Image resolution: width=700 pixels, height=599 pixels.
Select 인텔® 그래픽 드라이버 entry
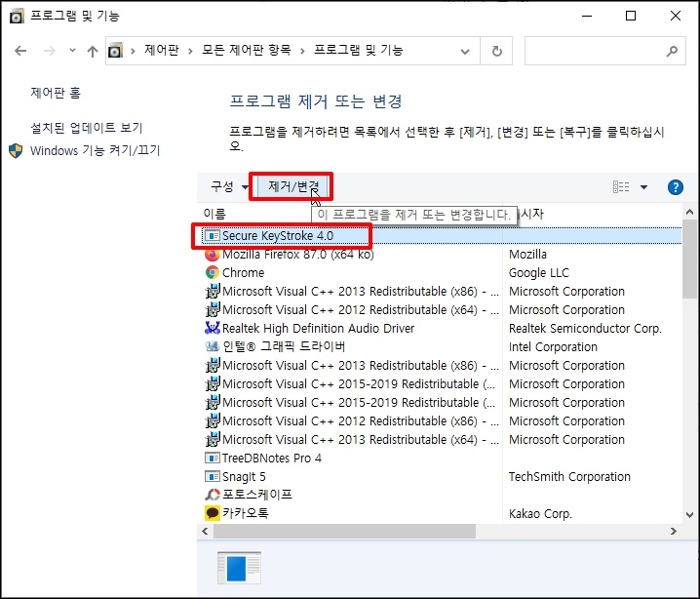(284, 346)
